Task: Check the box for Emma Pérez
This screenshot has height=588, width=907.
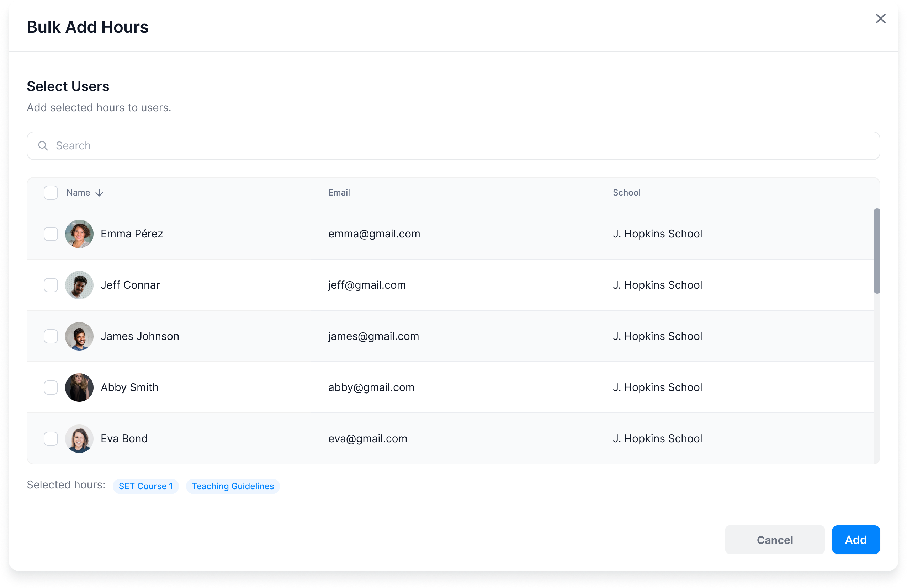Action: click(x=51, y=234)
